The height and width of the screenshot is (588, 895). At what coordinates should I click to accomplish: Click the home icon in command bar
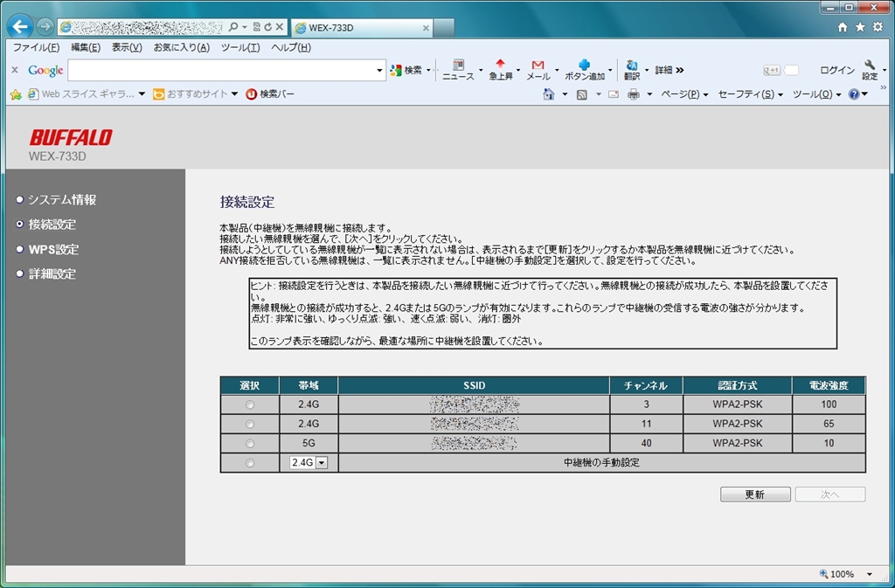549,94
